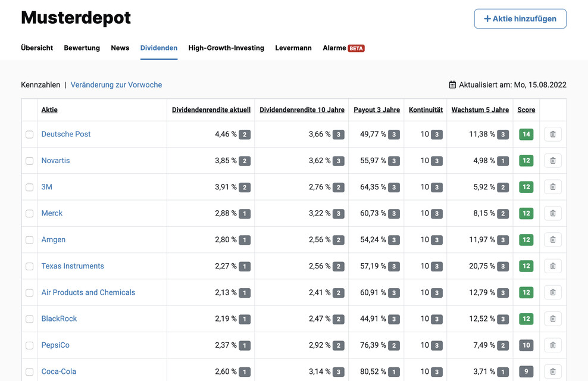The height and width of the screenshot is (381, 588).
Task: Click the 49,77 % payout value
Action: [x=373, y=135]
